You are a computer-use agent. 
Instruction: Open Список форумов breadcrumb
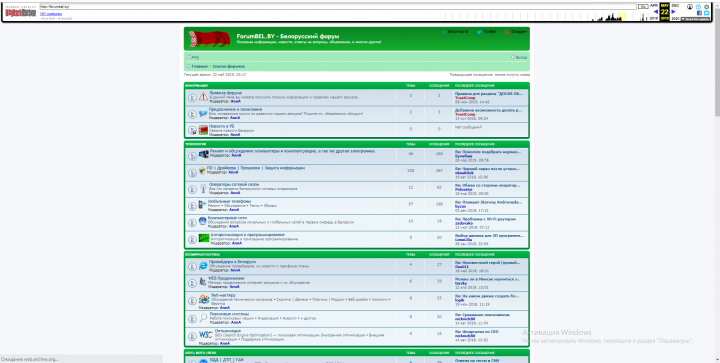(229, 67)
